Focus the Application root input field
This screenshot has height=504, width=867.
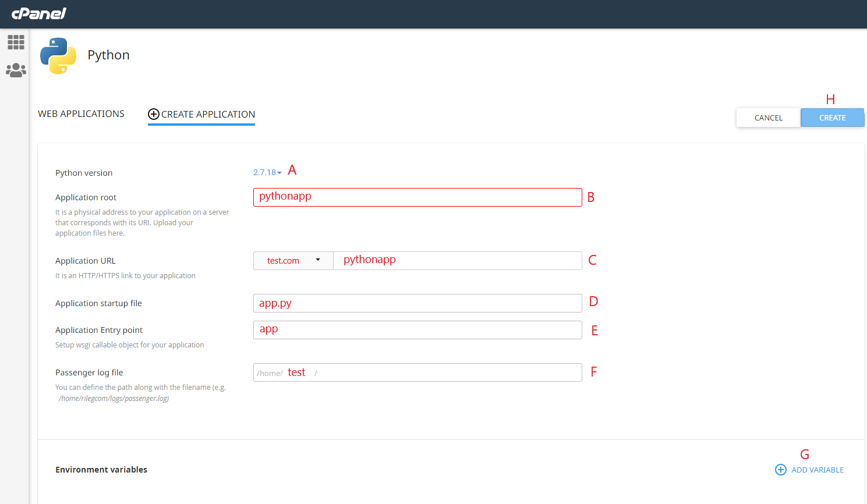417,197
